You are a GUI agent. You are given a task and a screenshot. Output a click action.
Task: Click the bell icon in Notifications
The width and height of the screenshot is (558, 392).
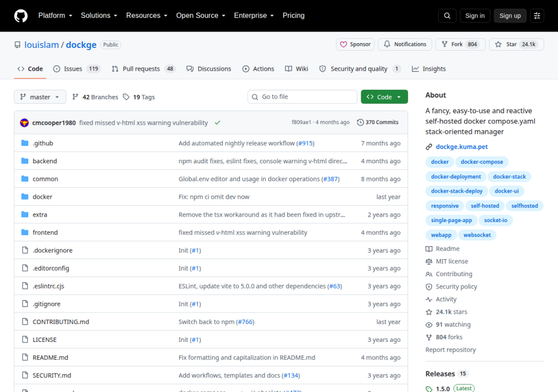coord(387,44)
